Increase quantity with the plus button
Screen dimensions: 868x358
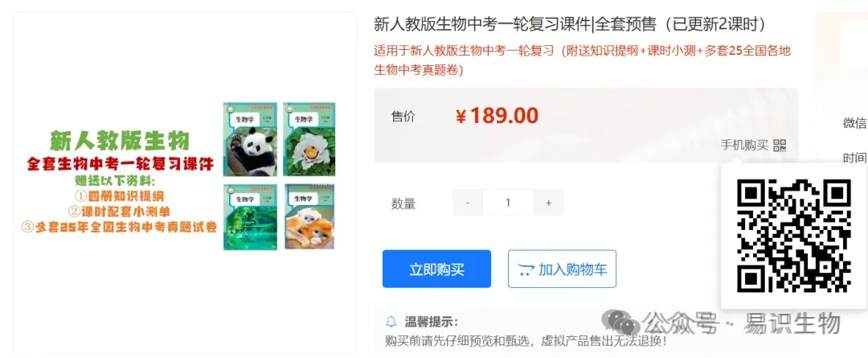[549, 203]
